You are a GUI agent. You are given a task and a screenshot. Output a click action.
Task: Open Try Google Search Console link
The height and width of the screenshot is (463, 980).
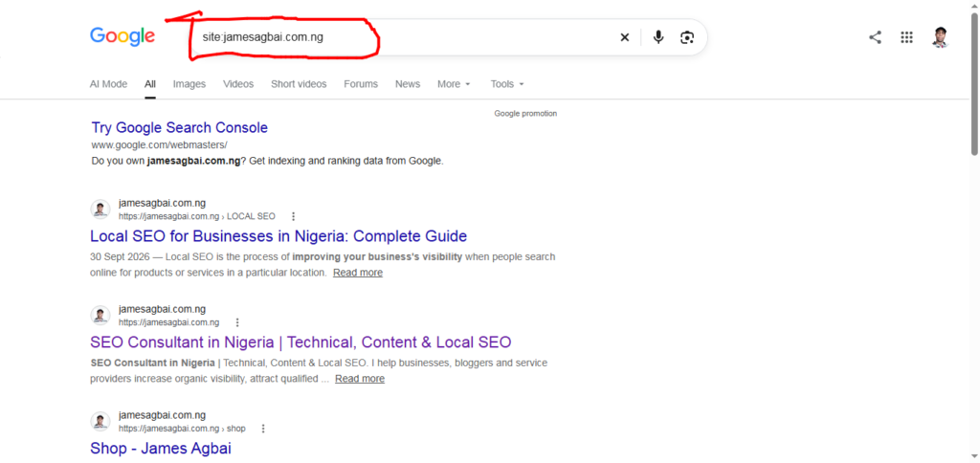pos(179,127)
